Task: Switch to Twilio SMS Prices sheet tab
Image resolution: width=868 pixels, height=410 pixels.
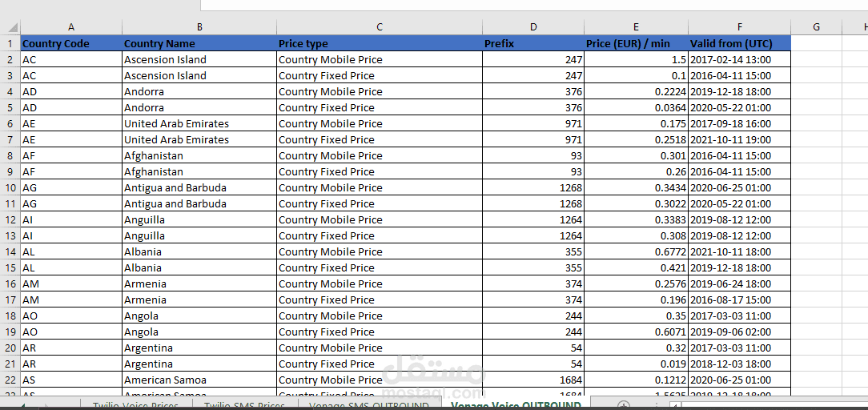Action: click(244, 405)
